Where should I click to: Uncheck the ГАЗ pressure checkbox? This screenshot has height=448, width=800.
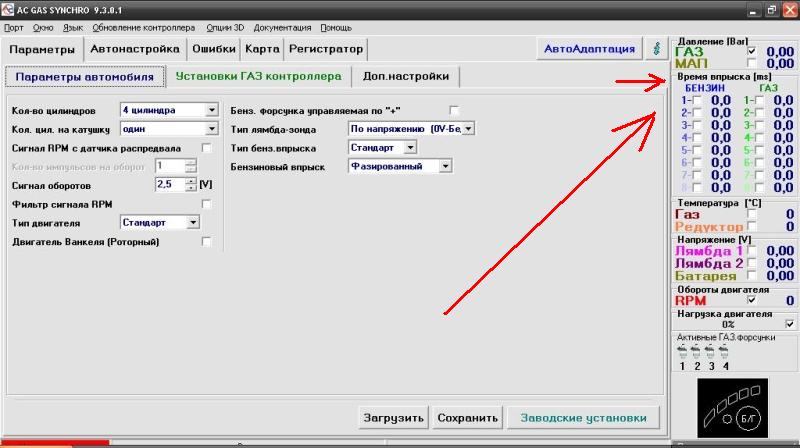click(752, 51)
